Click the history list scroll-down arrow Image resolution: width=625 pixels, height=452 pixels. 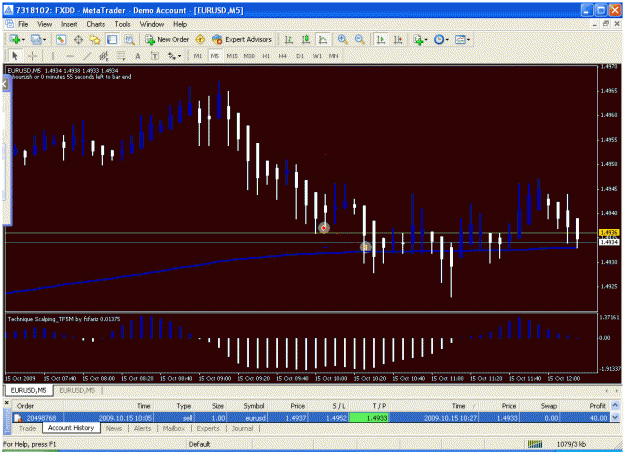(615, 418)
